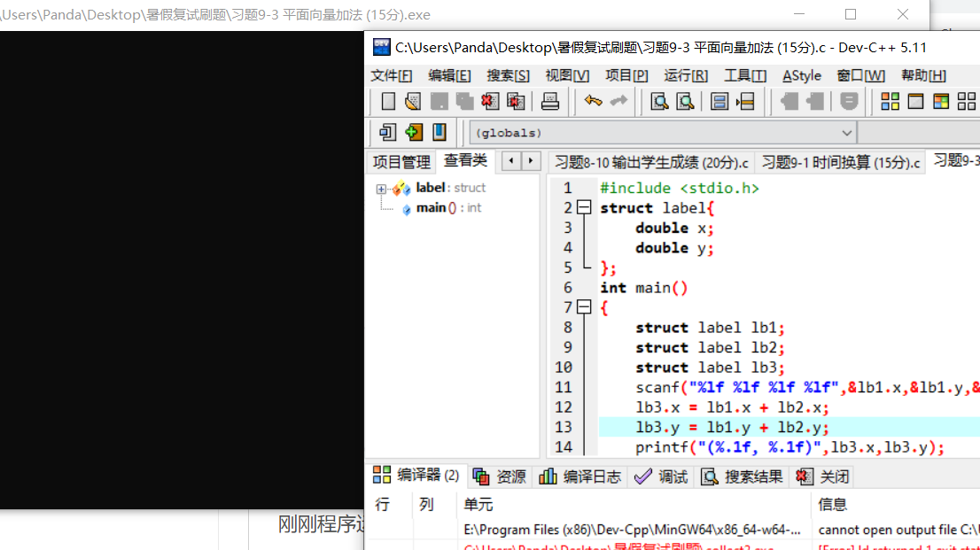Image resolution: width=980 pixels, height=550 pixels.
Task: Expand the label:struct tree node
Action: [382, 188]
